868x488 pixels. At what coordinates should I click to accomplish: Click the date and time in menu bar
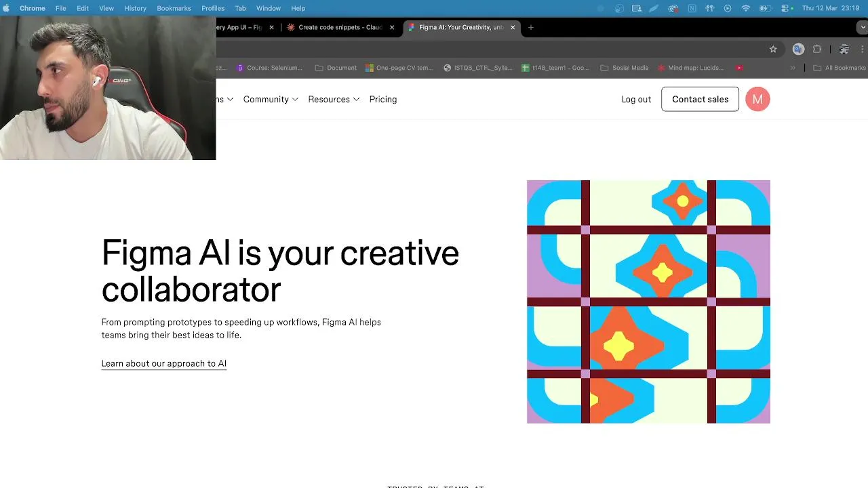[831, 8]
